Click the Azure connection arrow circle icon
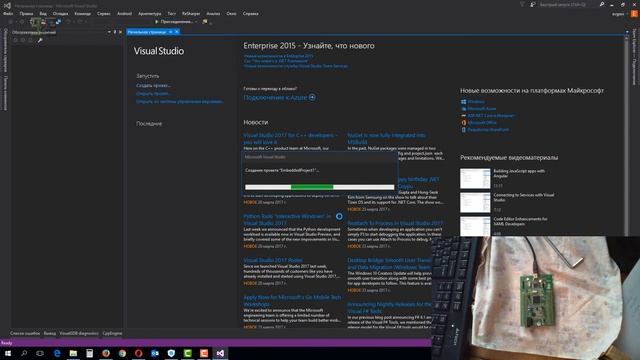Screen dimensions: 640x360 pos(312,98)
